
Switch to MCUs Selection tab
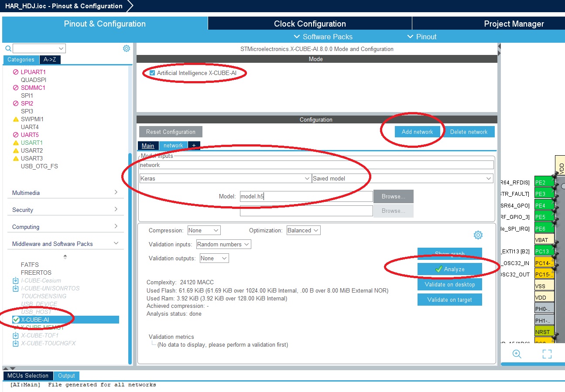(x=28, y=375)
